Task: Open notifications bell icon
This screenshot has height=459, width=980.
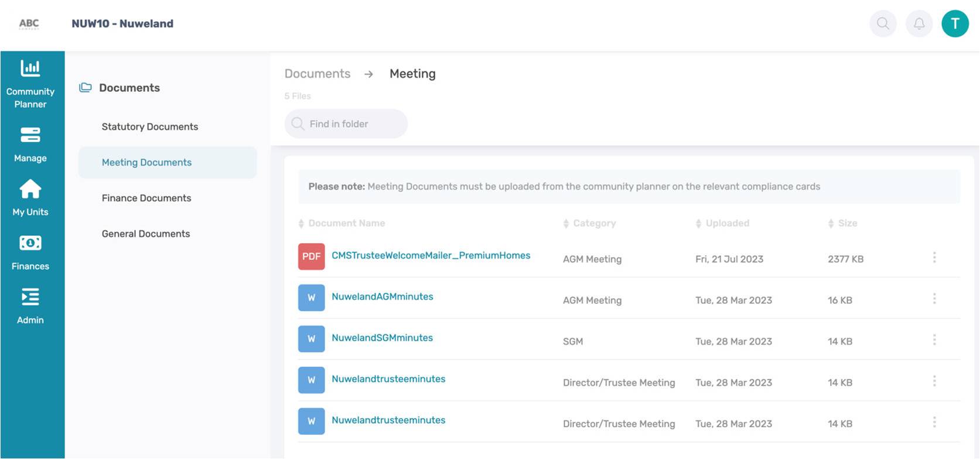Action: (919, 23)
